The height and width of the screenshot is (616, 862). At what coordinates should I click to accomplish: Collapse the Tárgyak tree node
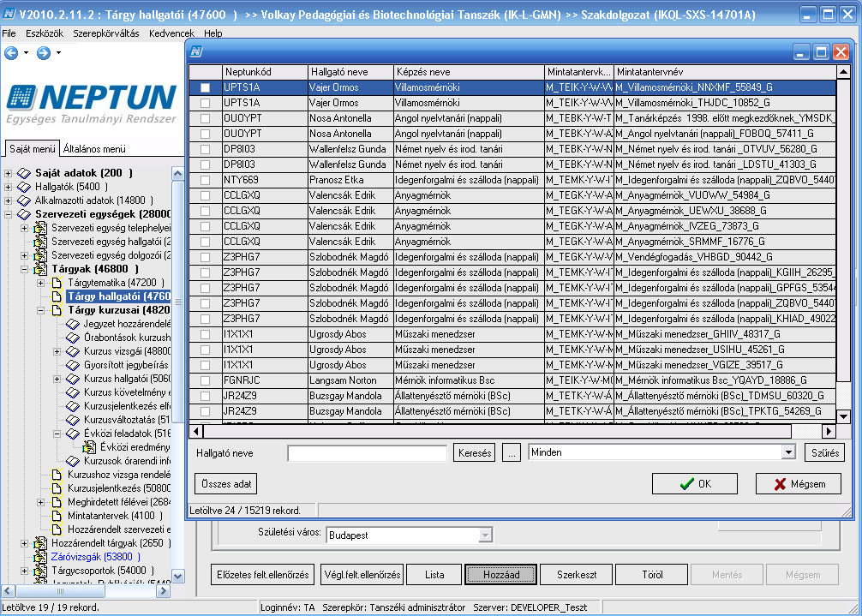click(x=24, y=269)
